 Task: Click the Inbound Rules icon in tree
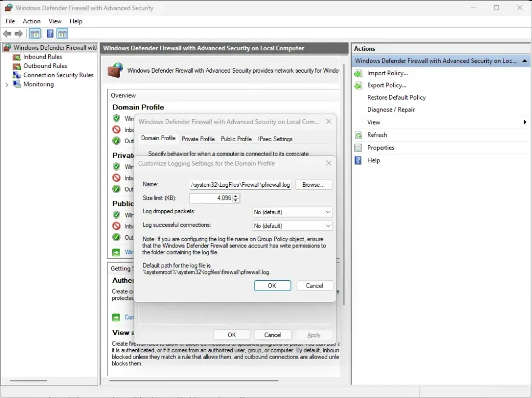point(16,57)
